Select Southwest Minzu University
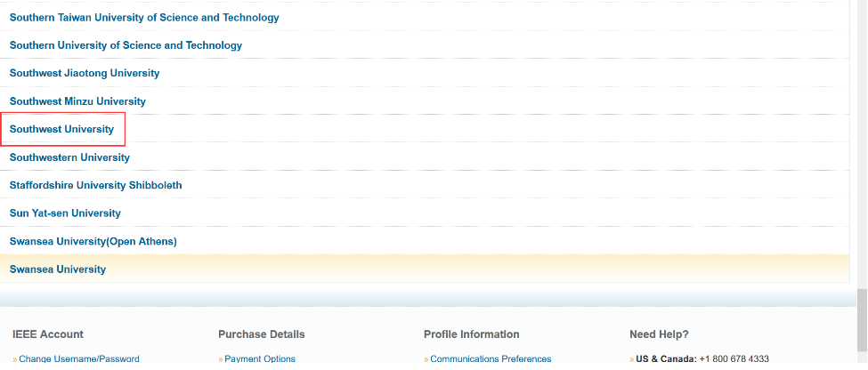Viewport: 868px width, 370px height. [x=77, y=101]
